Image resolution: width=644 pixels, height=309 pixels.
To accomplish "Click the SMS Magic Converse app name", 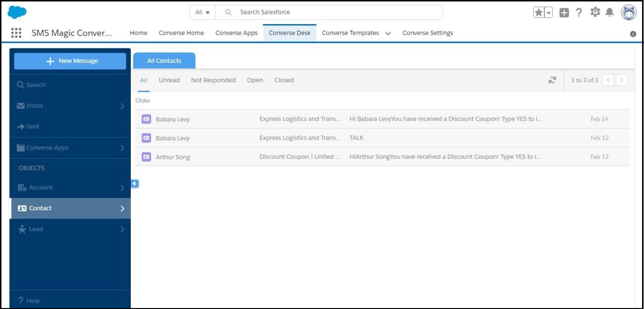I will click(71, 33).
